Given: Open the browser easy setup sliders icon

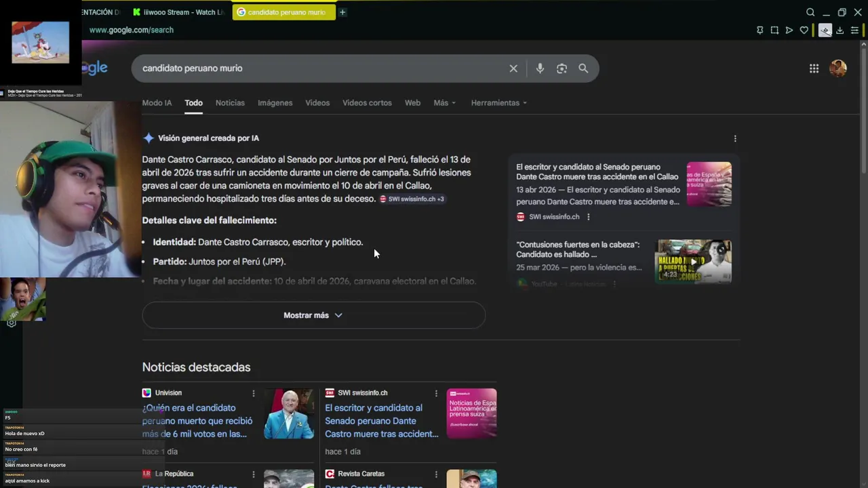Looking at the screenshot, I should tap(854, 30).
